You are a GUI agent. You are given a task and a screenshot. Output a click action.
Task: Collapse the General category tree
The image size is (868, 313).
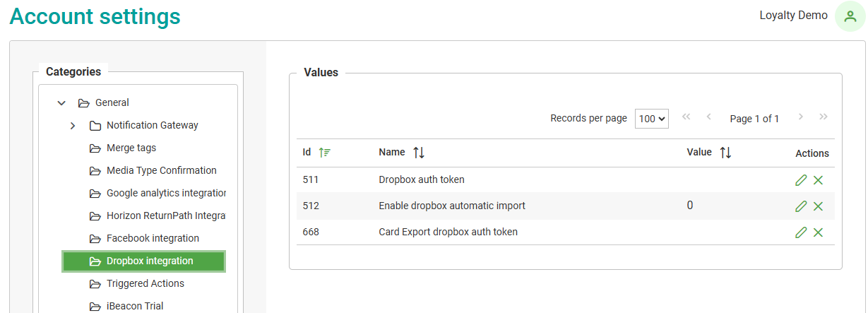[61, 103]
